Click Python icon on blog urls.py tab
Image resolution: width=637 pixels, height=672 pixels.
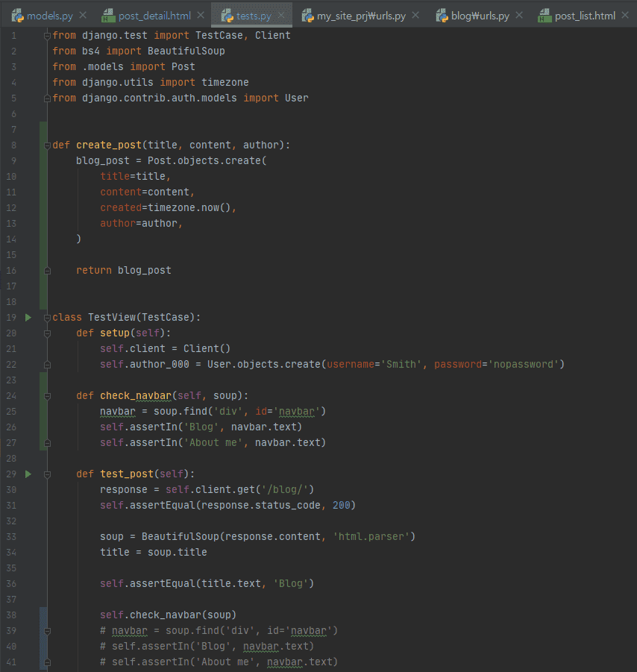point(442,16)
